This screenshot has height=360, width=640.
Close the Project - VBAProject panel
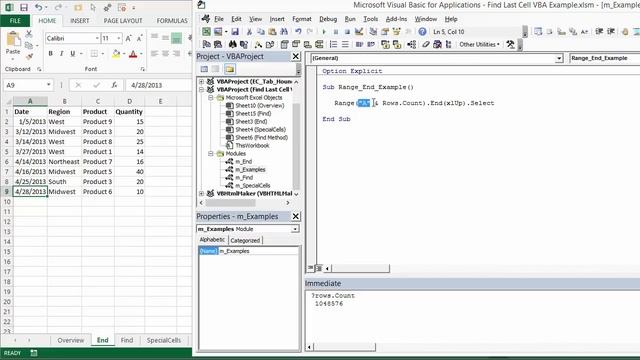tap(296, 56)
